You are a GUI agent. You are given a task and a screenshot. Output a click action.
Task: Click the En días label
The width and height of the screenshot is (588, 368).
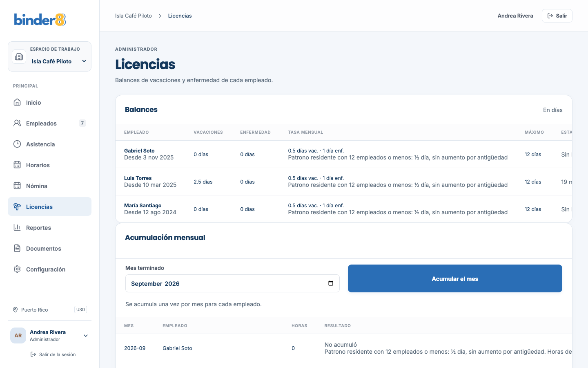(553, 110)
